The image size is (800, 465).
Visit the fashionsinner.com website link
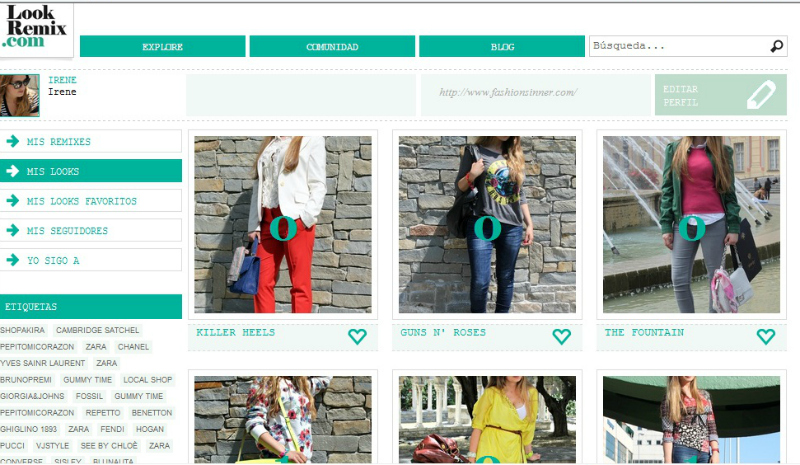click(508, 92)
